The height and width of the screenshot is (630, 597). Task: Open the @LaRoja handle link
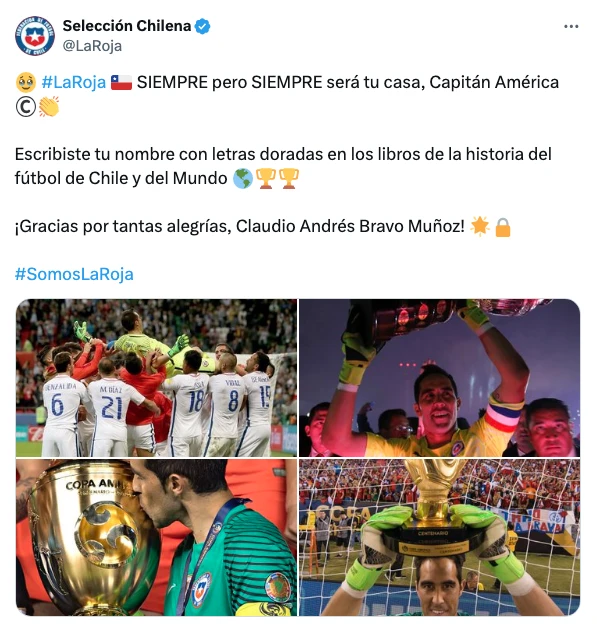click(92, 46)
